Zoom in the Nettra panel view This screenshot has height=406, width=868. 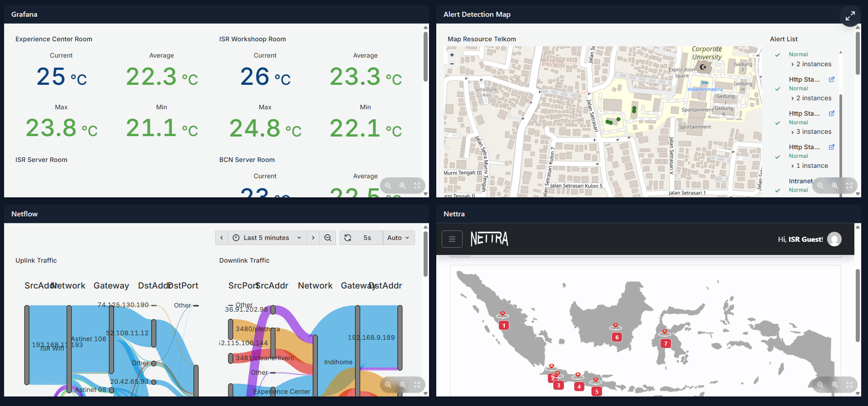click(x=835, y=385)
